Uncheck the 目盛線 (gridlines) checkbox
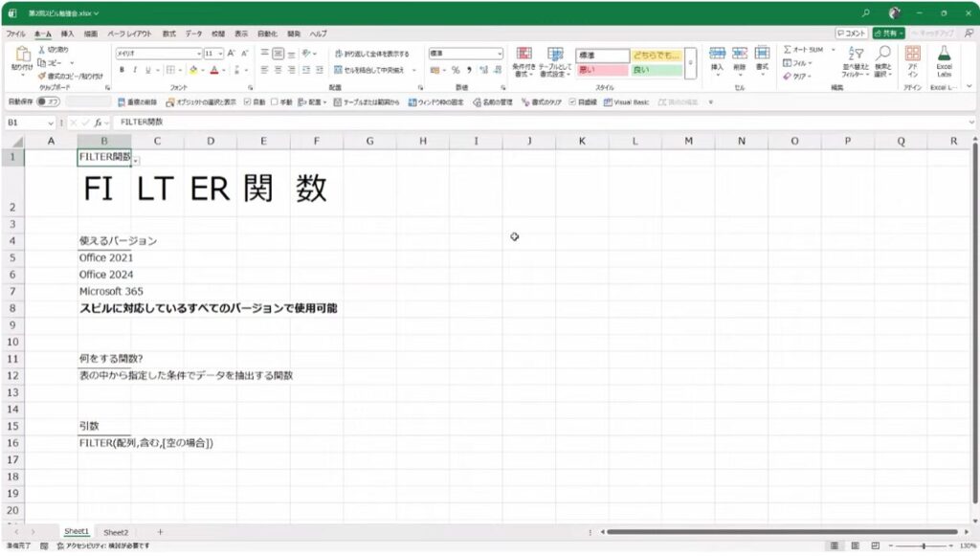Image resolution: width=980 pixels, height=556 pixels. [x=572, y=101]
